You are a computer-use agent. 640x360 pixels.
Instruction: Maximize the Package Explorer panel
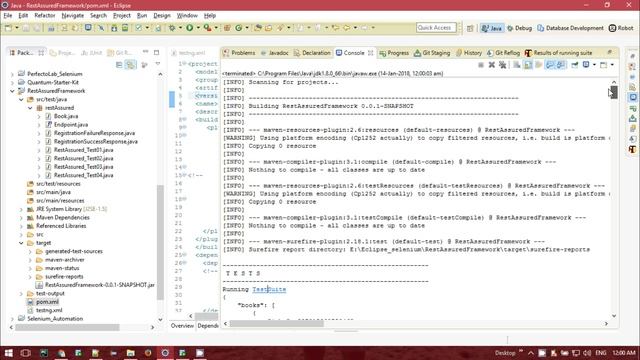tap(157, 52)
